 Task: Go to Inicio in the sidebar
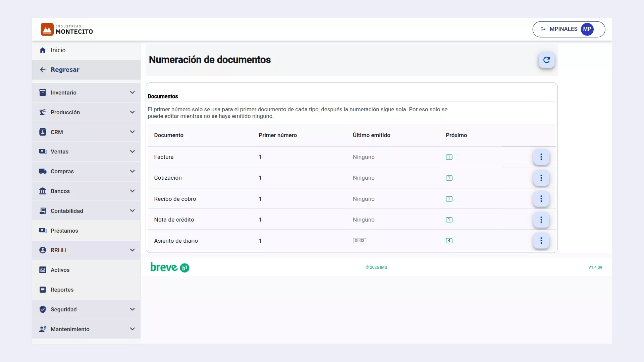pos(86,50)
